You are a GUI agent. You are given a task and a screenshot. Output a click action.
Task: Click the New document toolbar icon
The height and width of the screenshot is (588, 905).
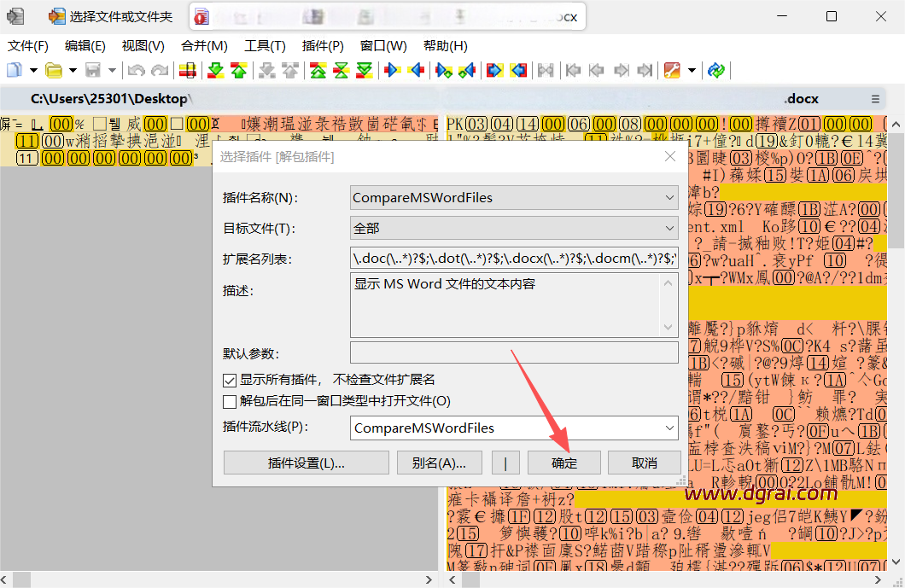(x=15, y=70)
